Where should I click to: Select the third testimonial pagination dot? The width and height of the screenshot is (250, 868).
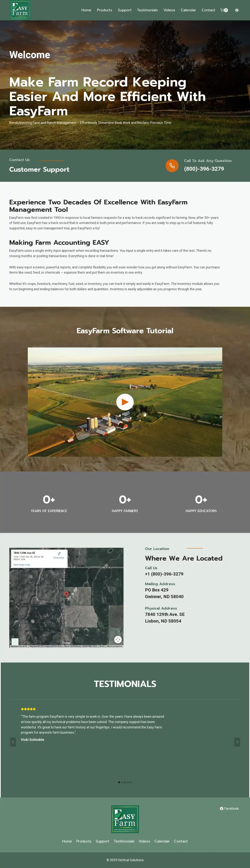click(x=125, y=782)
